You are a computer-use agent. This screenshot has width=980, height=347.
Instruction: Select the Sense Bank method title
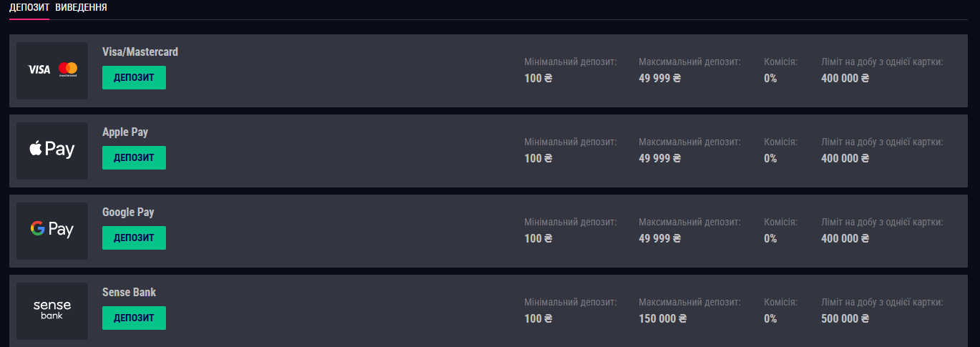[129, 293]
